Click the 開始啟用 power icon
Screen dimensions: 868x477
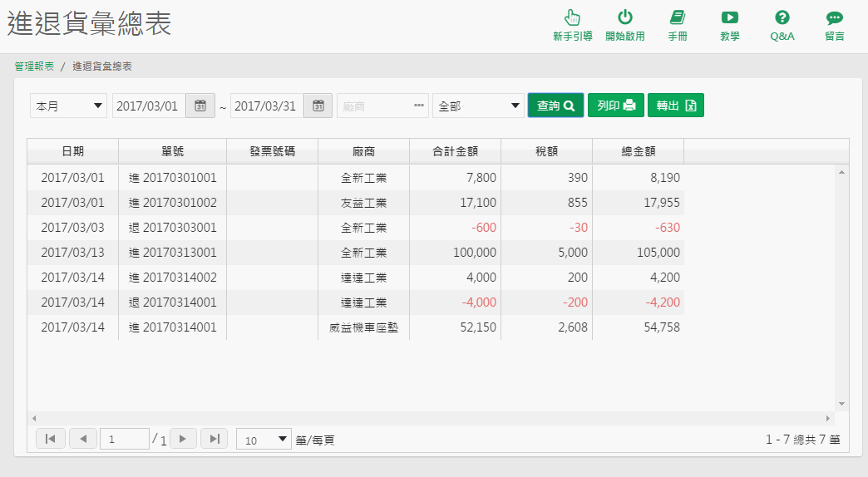tap(625, 26)
